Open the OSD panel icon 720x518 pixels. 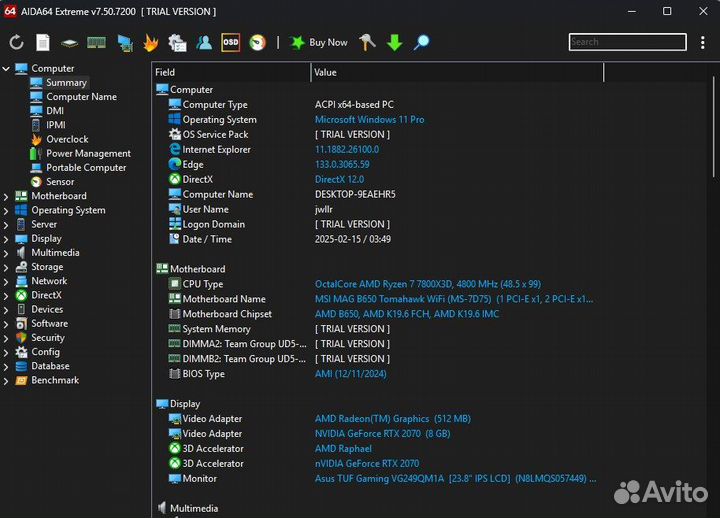click(231, 42)
